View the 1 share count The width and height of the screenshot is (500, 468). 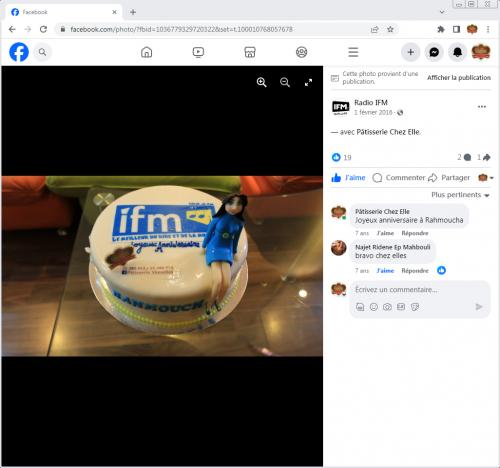483,157
